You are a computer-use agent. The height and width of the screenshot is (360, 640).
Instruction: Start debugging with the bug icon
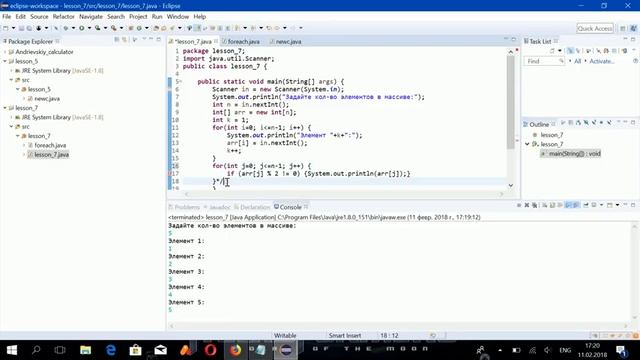[66, 28]
